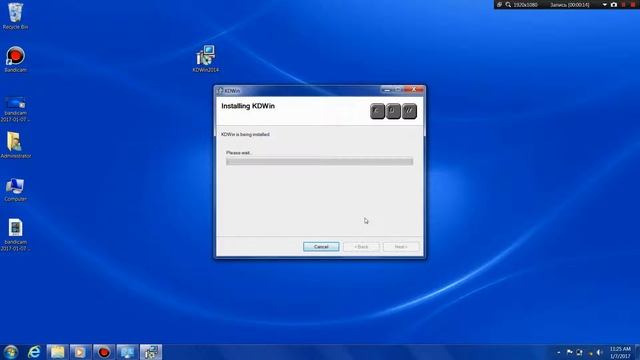
Task: Select the Bandicam desktop shortcut
Action: pyautogui.click(x=16, y=60)
